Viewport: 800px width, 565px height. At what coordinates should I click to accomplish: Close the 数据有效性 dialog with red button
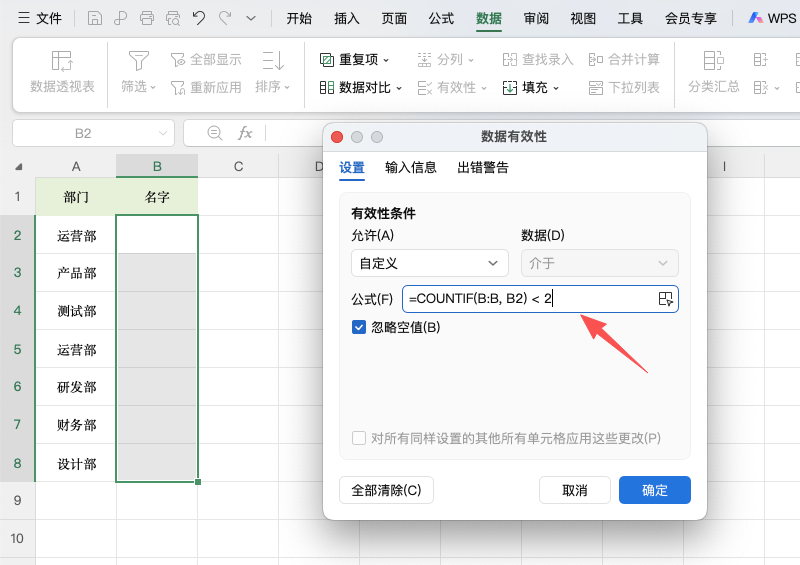coord(337,137)
